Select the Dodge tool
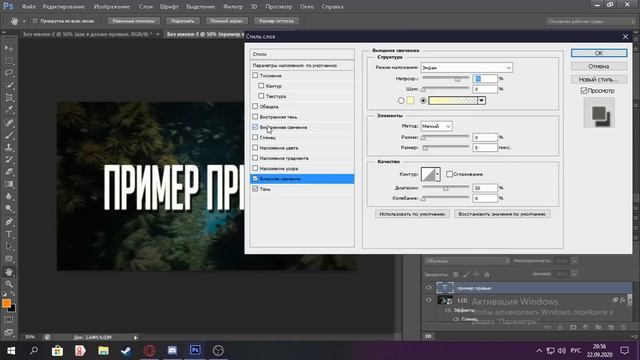 [x=9, y=209]
